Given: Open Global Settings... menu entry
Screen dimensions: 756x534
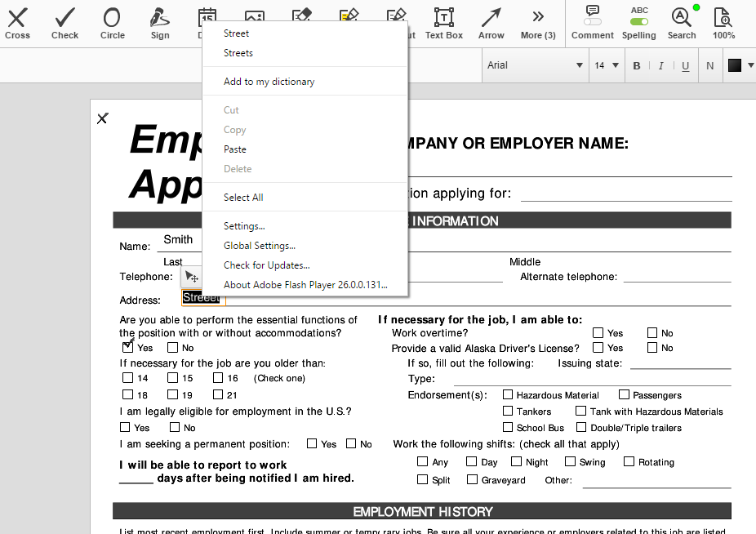Looking at the screenshot, I should (305, 246).
